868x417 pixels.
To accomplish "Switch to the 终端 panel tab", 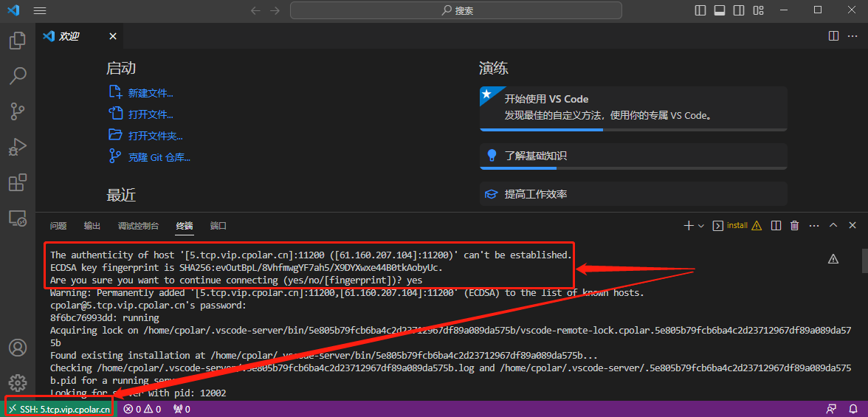I will pos(185,226).
